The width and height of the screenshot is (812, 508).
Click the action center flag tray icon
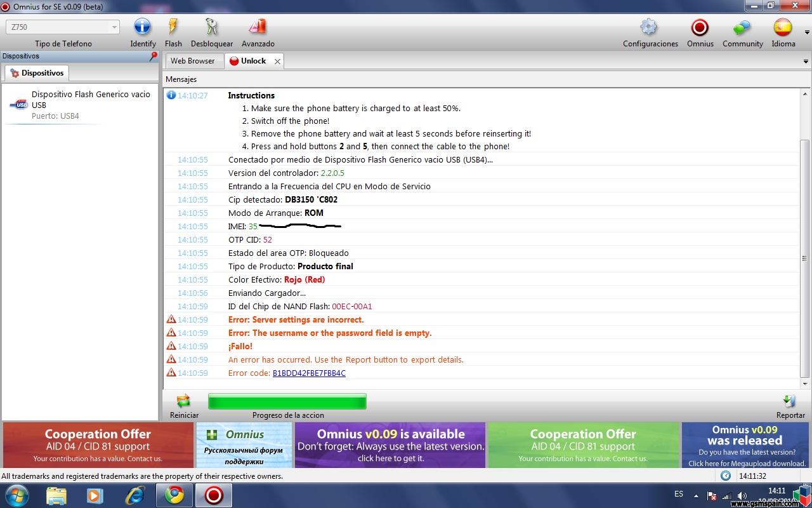coord(712,495)
